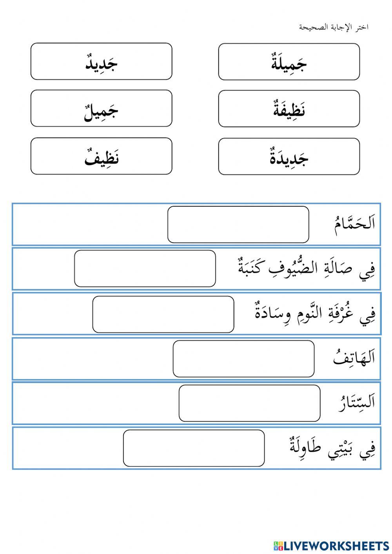Click the word اَلحَمَّامُ in the first row

[x=355, y=224]
